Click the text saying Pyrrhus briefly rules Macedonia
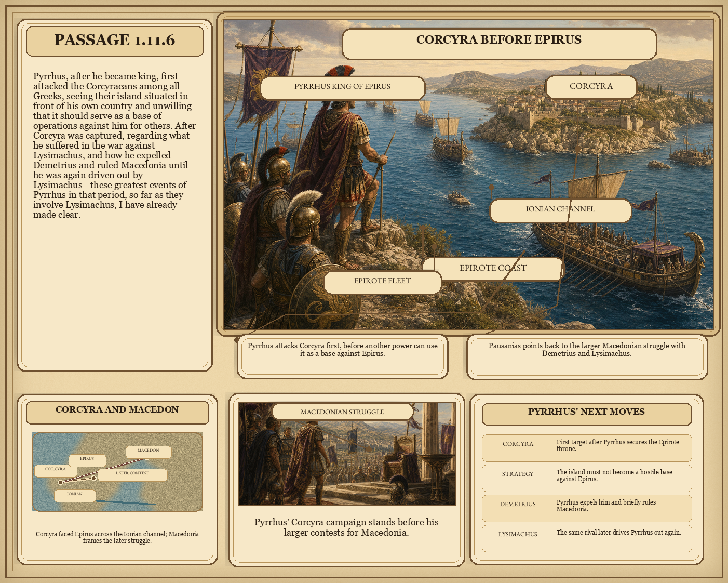Image resolution: width=728 pixels, height=583 pixels. 606,506
